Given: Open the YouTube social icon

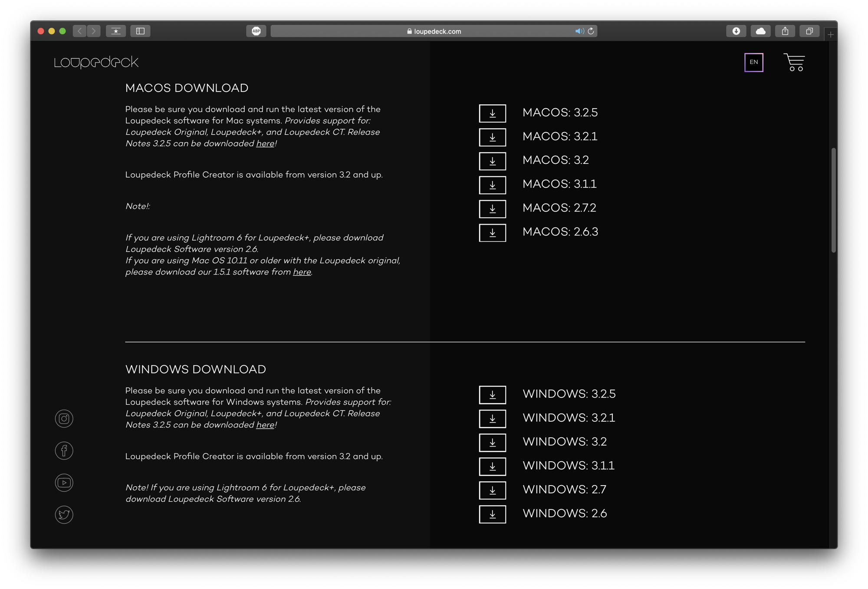Looking at the screenshot, I should [64, 483].
